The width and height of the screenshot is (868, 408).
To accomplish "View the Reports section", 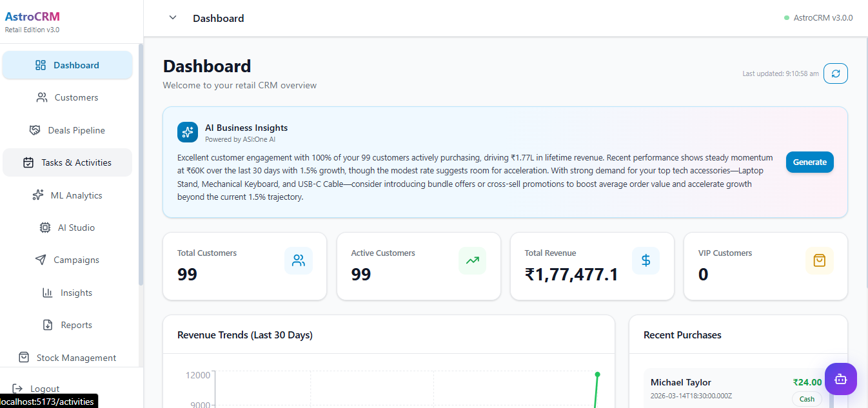I will (x=67, y=325).
